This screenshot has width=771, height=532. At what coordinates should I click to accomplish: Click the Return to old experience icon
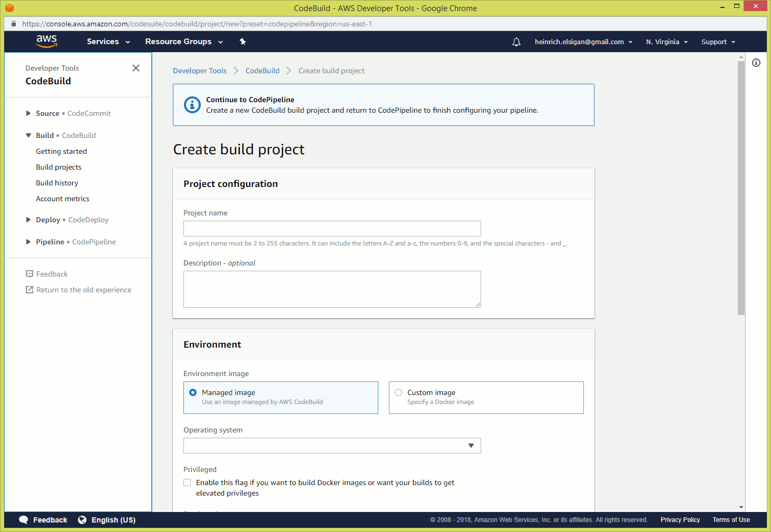(30, 290)
